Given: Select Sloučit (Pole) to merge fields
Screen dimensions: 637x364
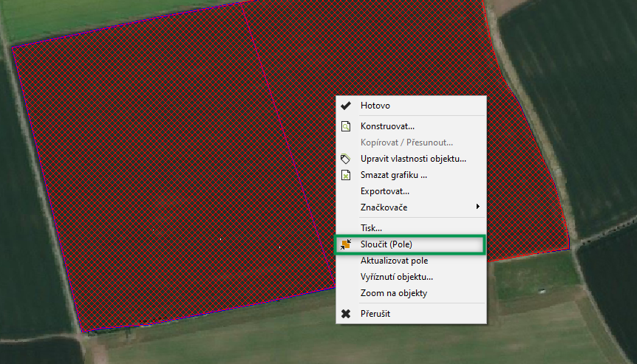Looking at the screenshot, I should (x=411, y=244).
